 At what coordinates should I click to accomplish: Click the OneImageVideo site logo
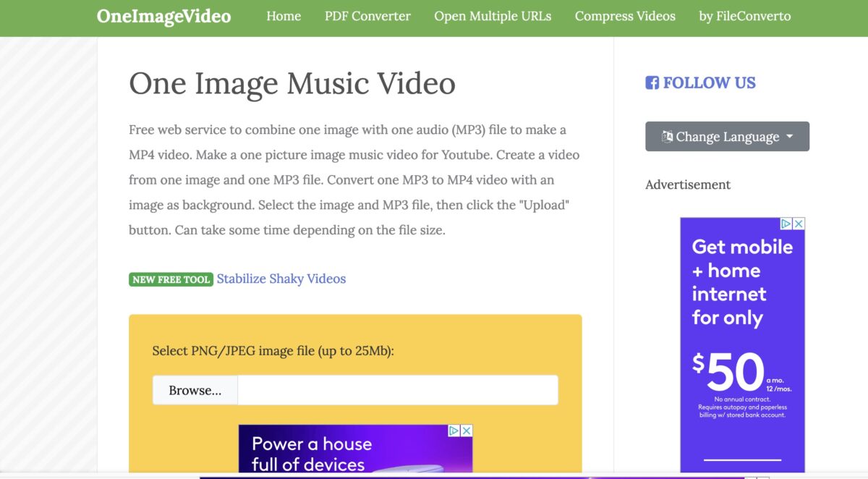163,16
